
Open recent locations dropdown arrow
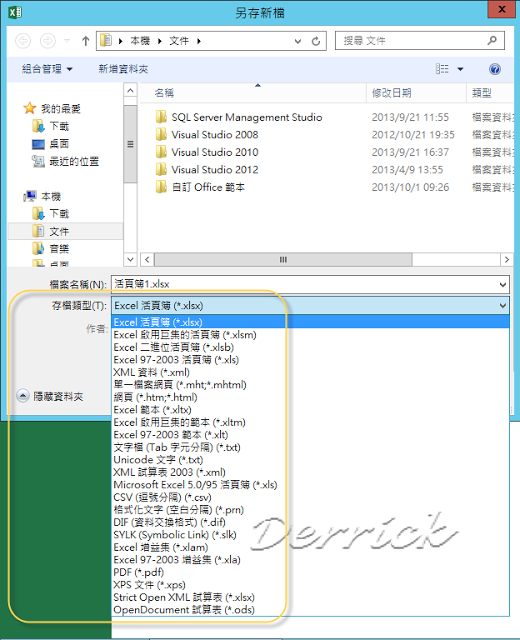click(x=67, y=41)
